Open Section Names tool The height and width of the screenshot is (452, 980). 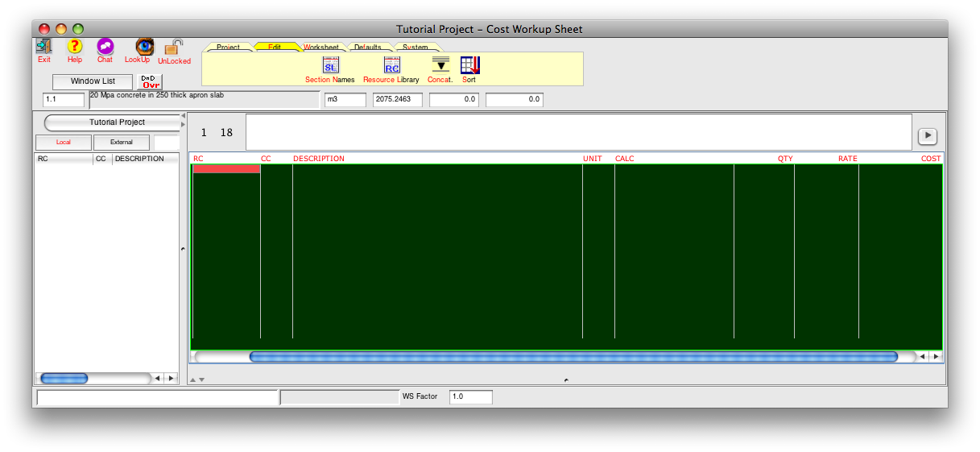click(x=330, y=65)
